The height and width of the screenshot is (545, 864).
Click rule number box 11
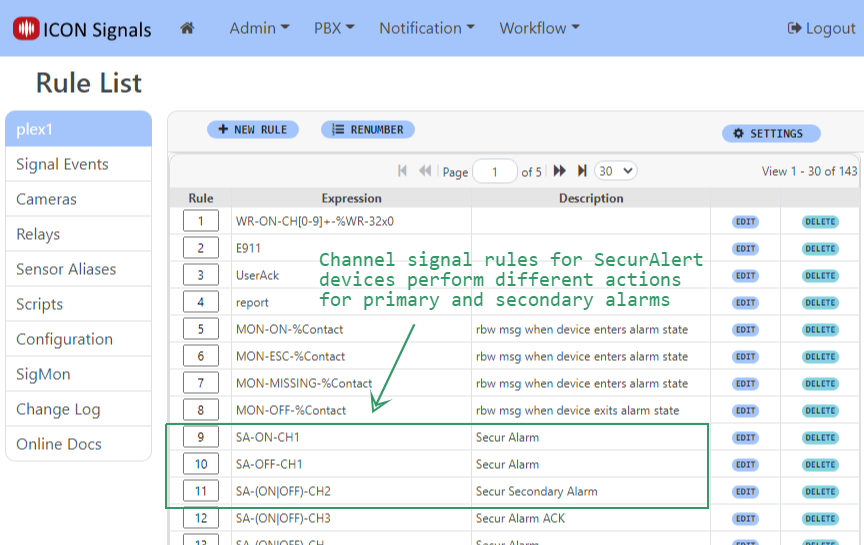(201, 491)
